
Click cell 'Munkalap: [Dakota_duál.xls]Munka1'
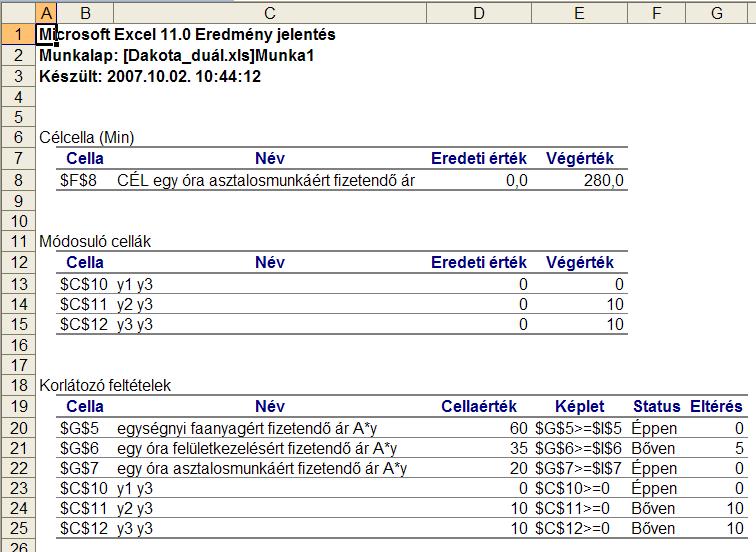click(x=176, y=55)
